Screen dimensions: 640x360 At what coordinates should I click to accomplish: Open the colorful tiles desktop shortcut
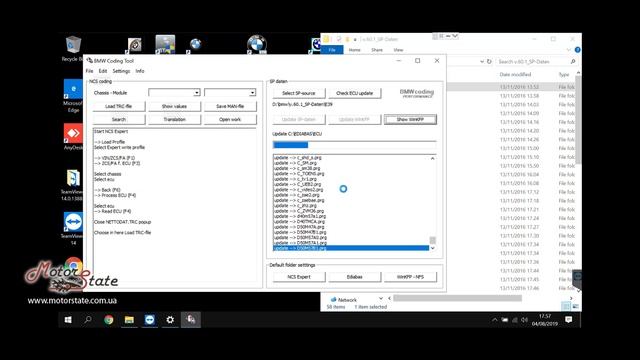(165, 44)
